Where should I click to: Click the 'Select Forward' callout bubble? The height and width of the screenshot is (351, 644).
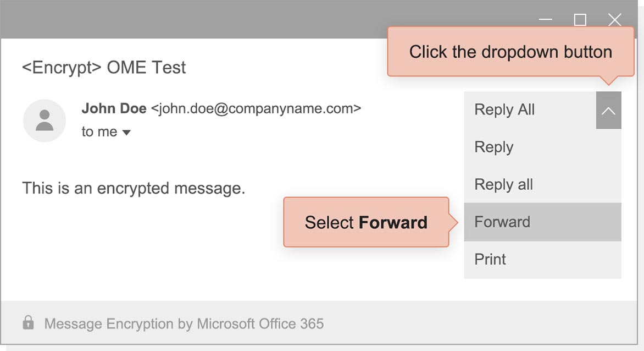(x=366, y=222)
